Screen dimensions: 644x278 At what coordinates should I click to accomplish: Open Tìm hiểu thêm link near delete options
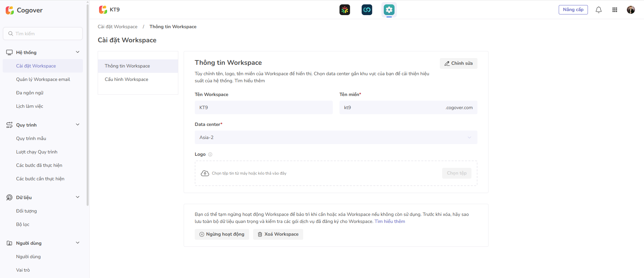click(x=389, y=221)
